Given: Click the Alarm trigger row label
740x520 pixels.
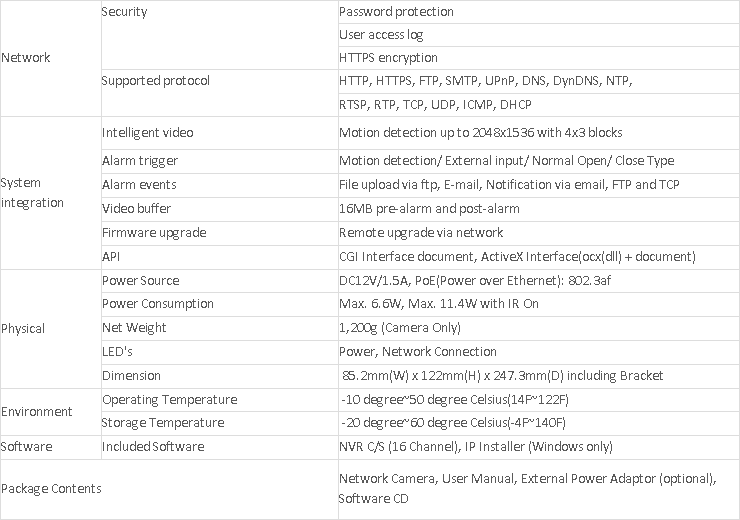Looking at the screenshot, I should 140,161.
